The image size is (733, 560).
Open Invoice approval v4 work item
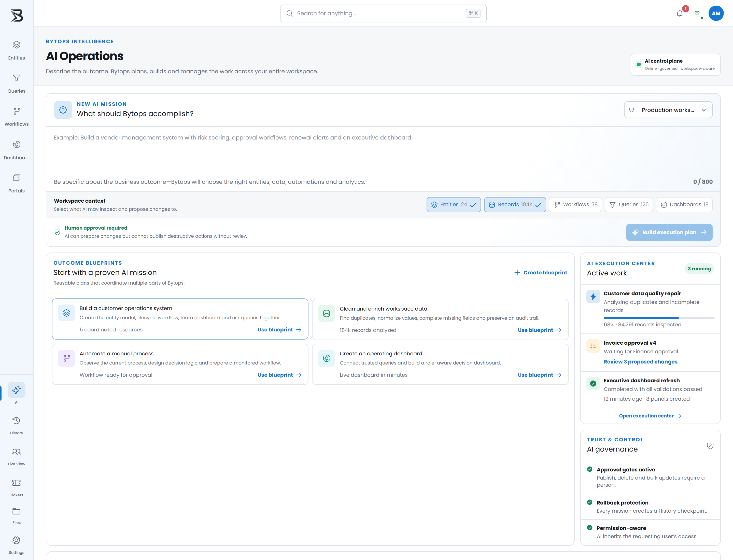650,352
